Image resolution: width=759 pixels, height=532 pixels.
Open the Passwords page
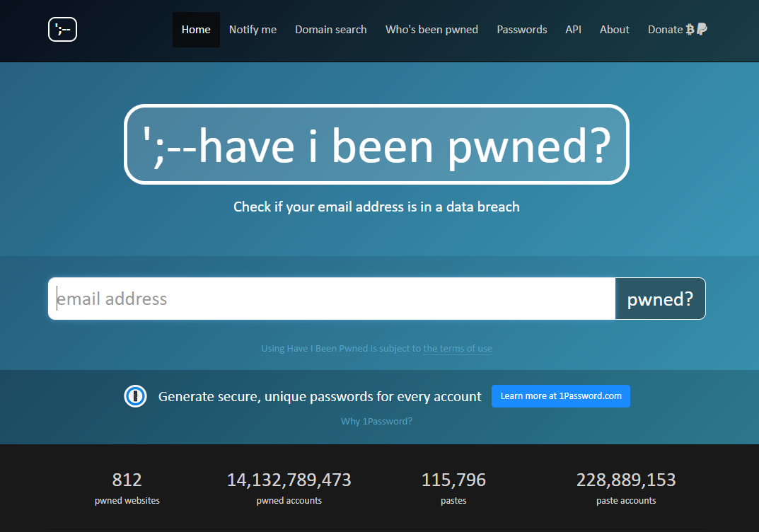[x=521, y=29]
